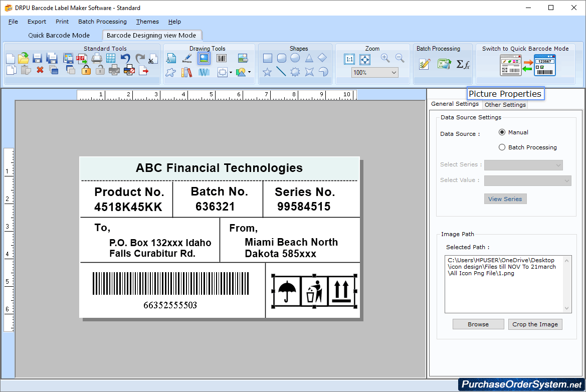Select the diamond shape
The width and height of the screenshot is (586, 392).
322,58
